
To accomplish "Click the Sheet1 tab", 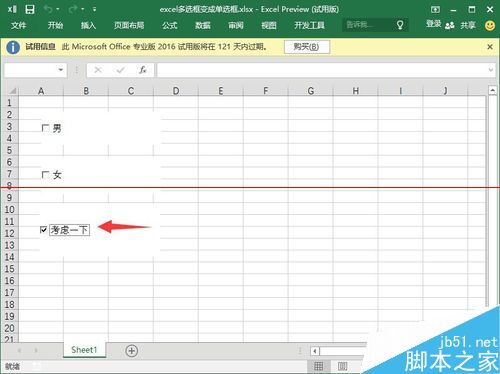I will [84, 350].
